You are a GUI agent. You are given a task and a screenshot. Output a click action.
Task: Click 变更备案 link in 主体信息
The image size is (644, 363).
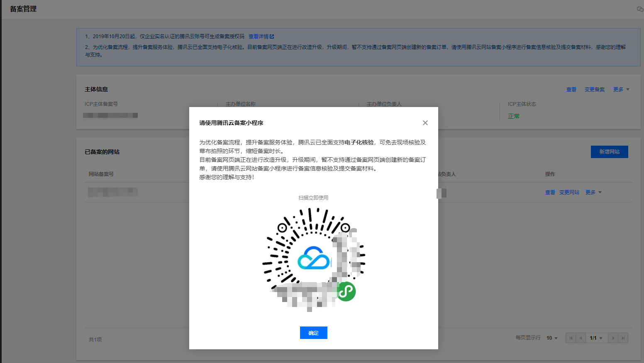coord(595,90)
